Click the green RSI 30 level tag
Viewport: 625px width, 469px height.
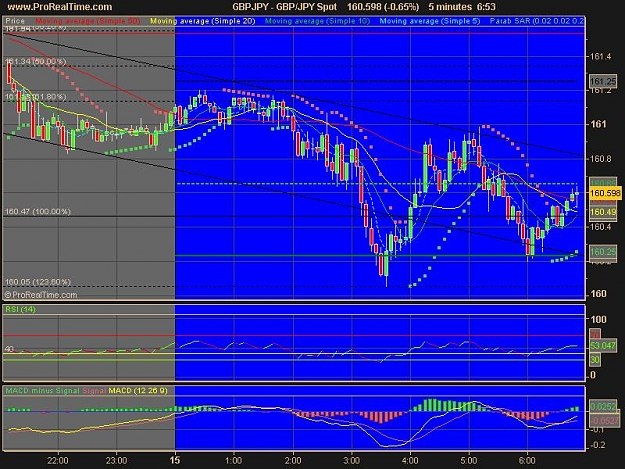595,360
